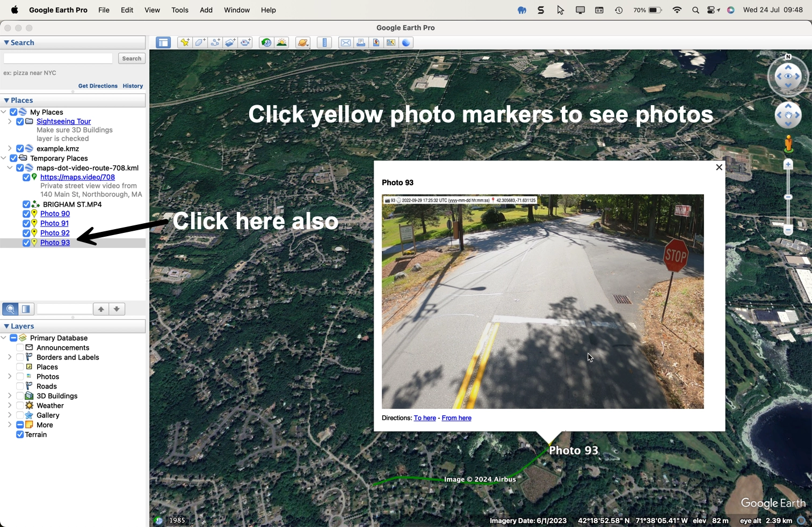View current location in Google Maps

[x=391, y=42]
